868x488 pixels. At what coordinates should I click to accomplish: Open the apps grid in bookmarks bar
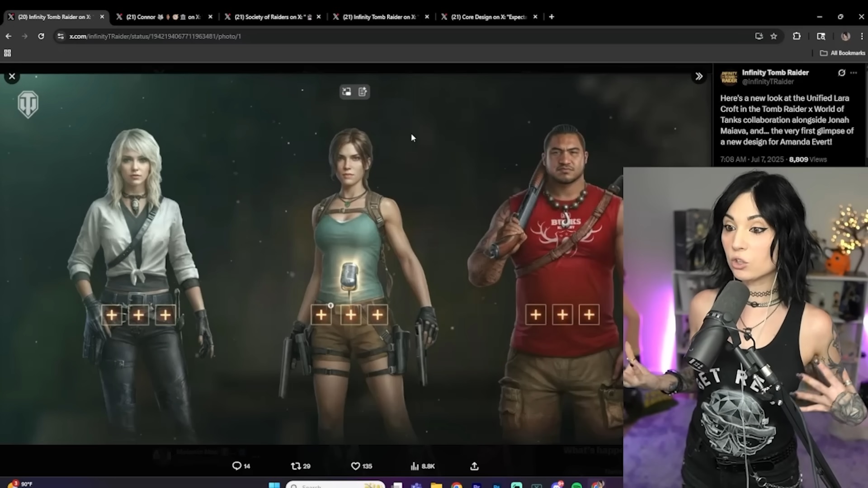pos(7,53)
